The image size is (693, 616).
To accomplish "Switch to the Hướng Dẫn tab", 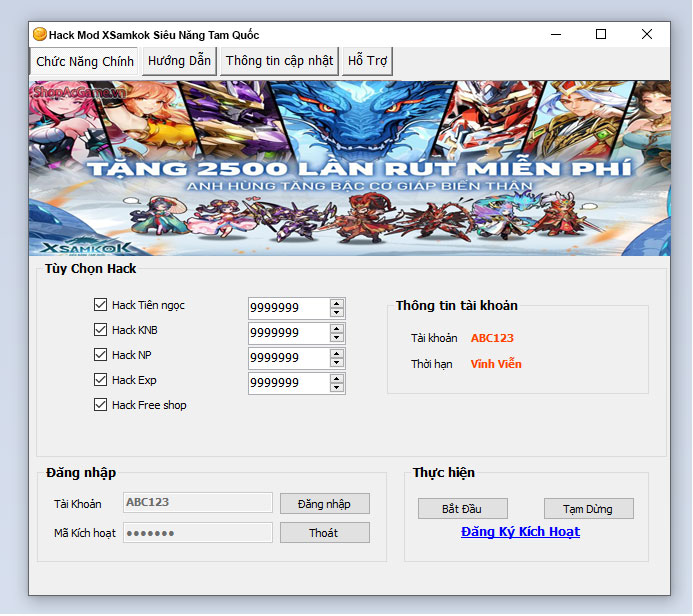I will click(179, 61).
